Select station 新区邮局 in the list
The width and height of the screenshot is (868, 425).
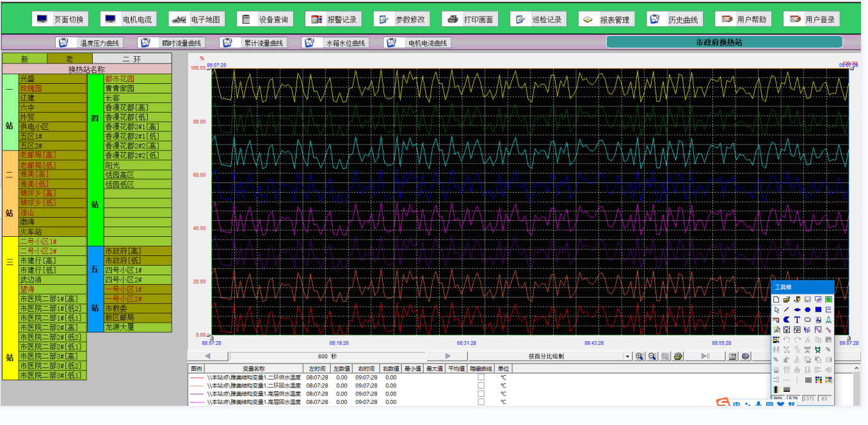(138, 317)
